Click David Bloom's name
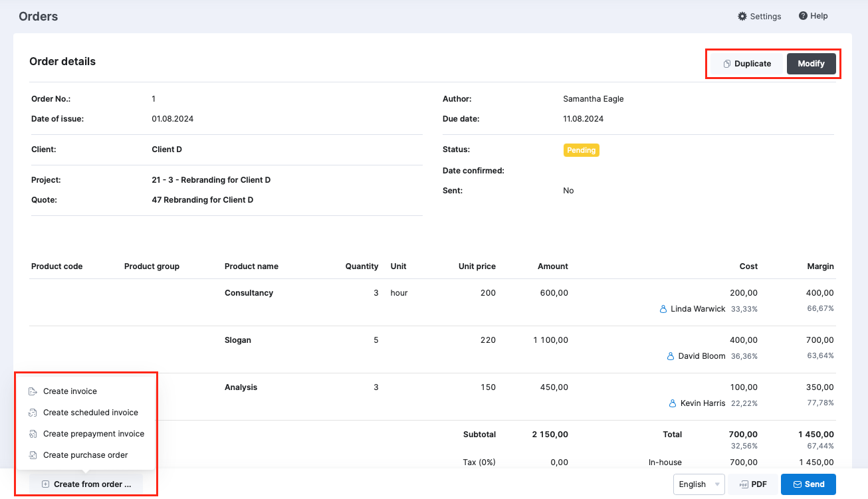The height and width of the screenshot is (499, 868). point(702,356)
